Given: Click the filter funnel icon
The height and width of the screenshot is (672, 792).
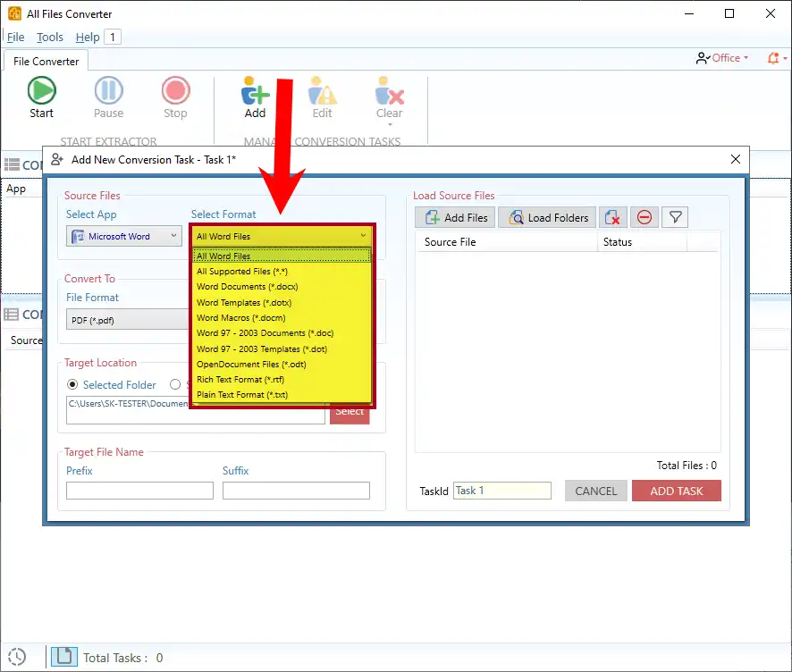Looking at the screenshot, I should [675, 218].
